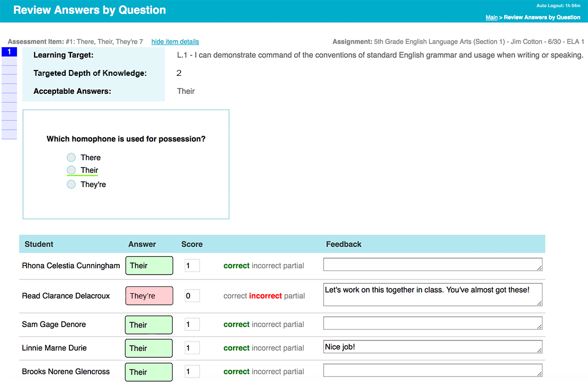Mark Rhona Cunningham's answer as incorrect
588x386 pixels.
[x=267, y=266]
